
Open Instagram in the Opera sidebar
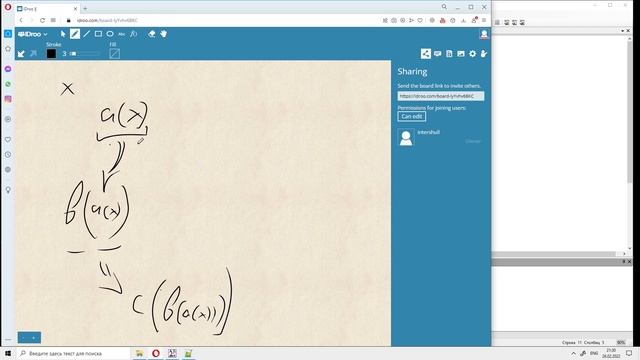click(x=8, y=99)
